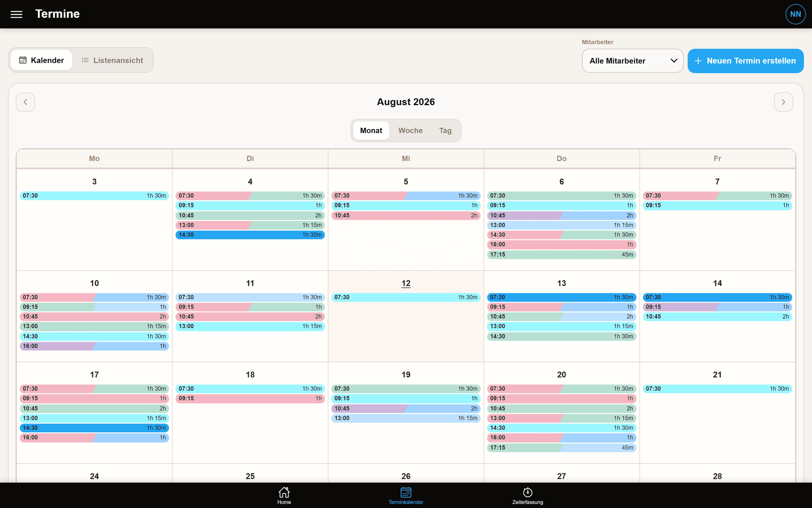Open the 07:30 appointment on August 21
The height and width of the screenshot is (508, 812).
(x=717, y=389)
